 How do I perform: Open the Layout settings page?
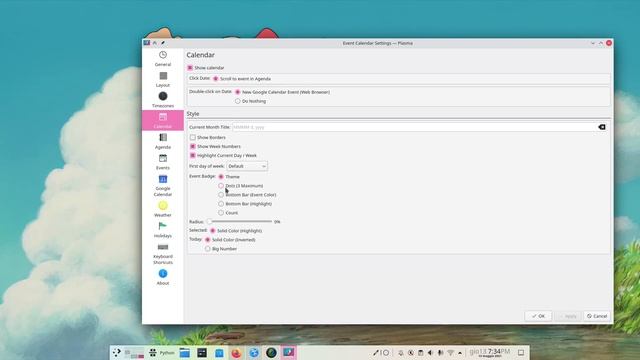pyautogui.click(x=163, y=79)
